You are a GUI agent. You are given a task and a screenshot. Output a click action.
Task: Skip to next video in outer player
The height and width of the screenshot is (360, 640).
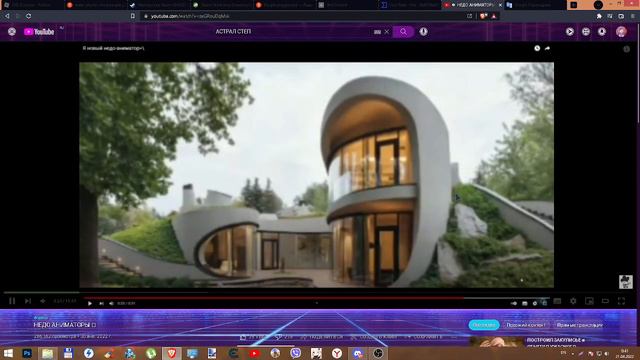point(28,301)
